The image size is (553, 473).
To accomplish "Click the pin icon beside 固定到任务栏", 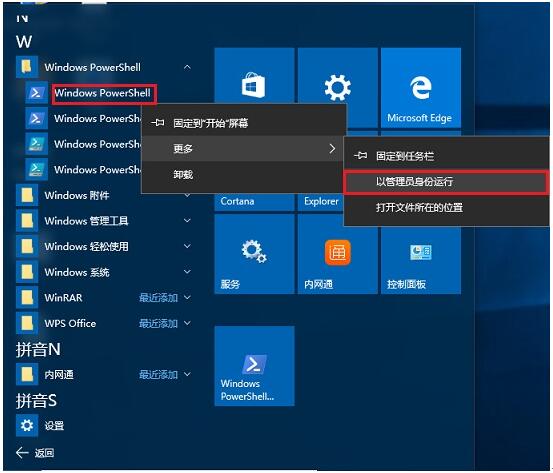I will pos(360,155).
